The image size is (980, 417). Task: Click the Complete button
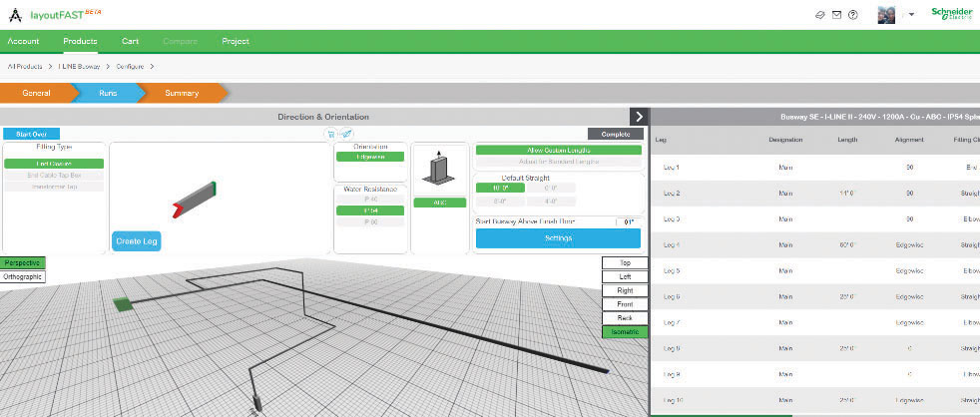[x=616, y=134]
